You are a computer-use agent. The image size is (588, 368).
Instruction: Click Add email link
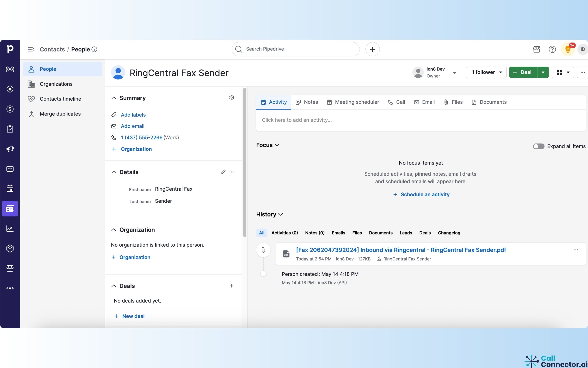(x=133, y=126)
